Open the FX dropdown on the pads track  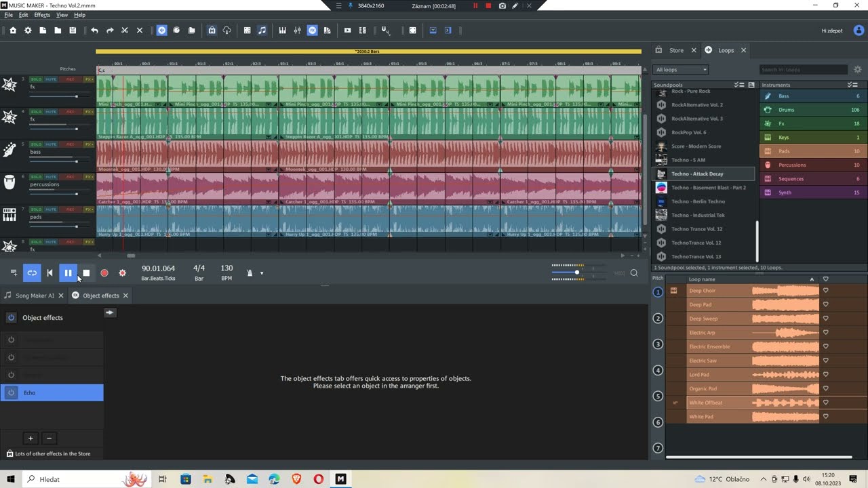(89, 209)
